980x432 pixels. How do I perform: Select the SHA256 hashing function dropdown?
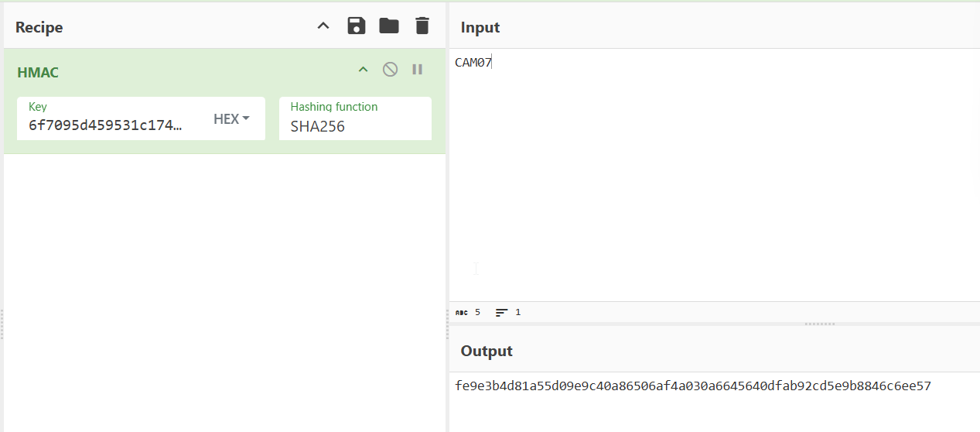click(355, 118)
